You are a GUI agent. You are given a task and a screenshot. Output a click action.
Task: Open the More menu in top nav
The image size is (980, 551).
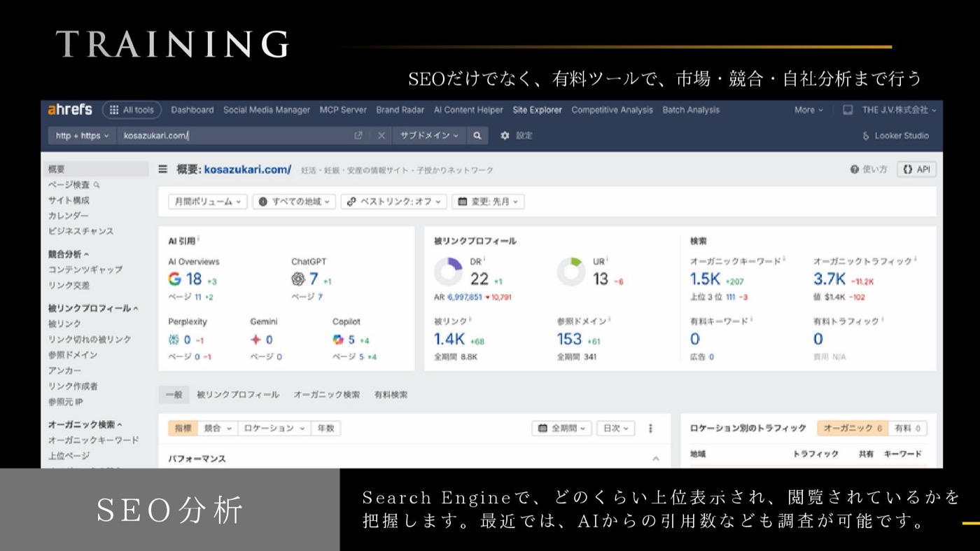click(x=808, y=110)
